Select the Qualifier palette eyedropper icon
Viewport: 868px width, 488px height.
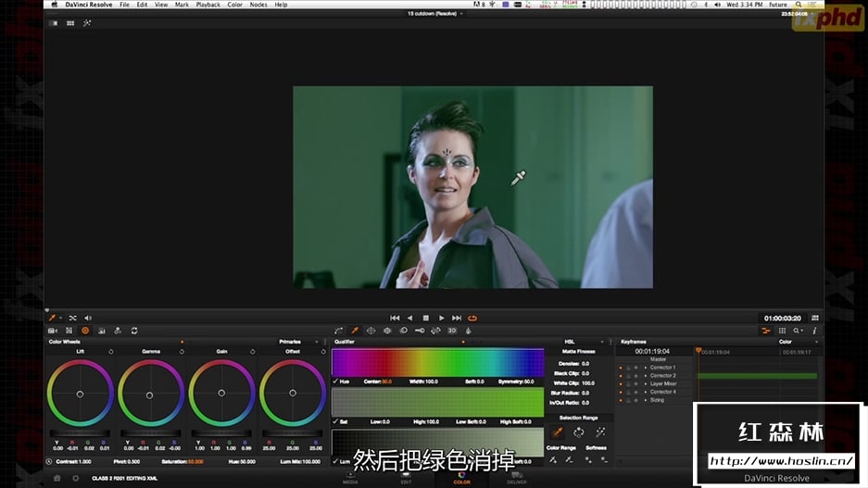coord(355,331)
